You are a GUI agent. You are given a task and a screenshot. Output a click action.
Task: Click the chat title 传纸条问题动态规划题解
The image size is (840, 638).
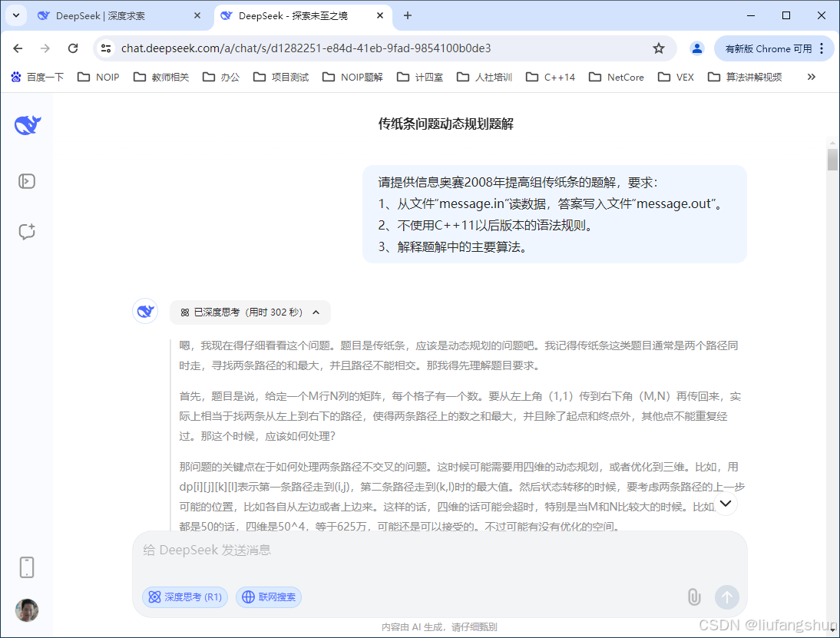[445, 124]
